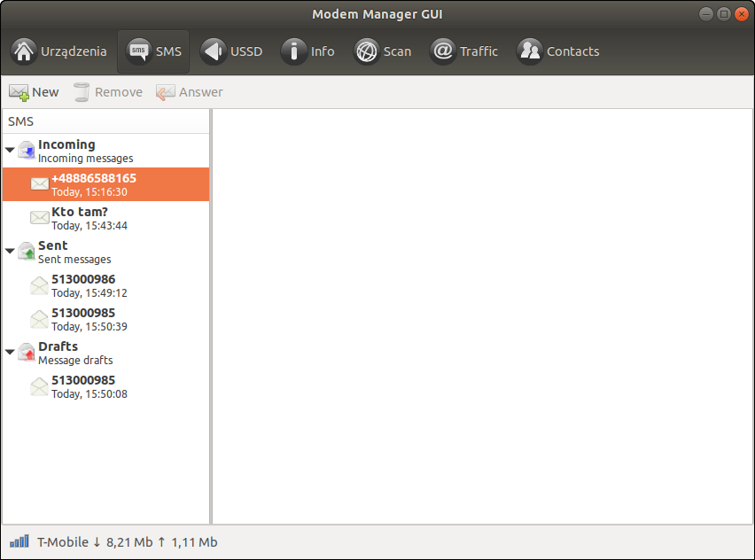Switch to the Contacts tab
755x560 pixels.
(x=558, y=51)
